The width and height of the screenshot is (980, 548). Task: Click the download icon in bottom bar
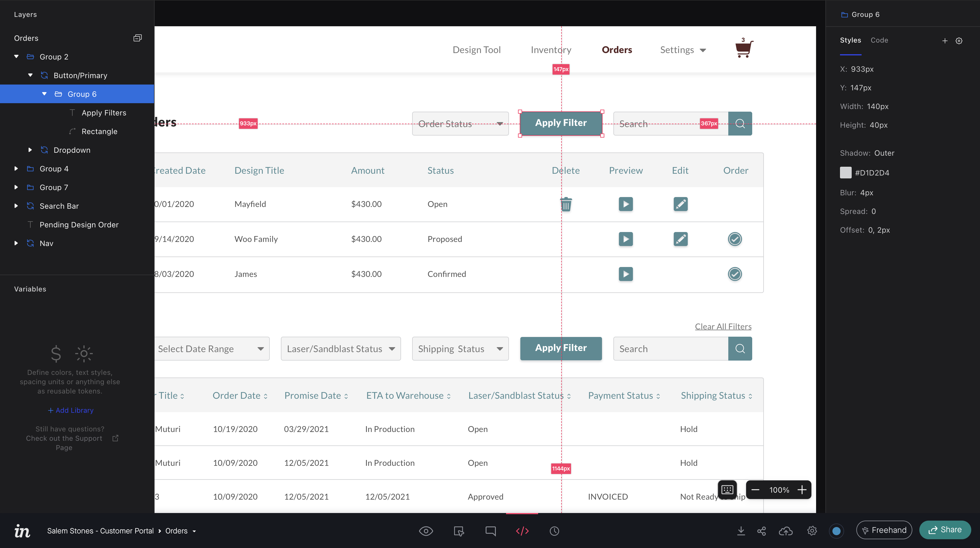[x=741, y=531]
